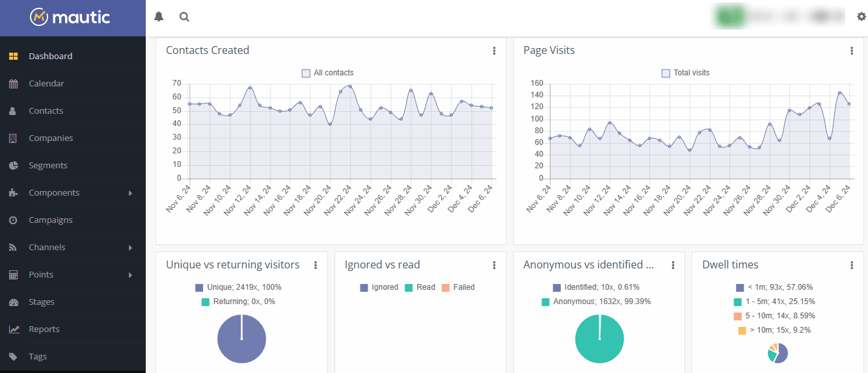Image resolution: width=868 pixels, height=373 pixels.
Task: Click the Segments pie chart icon
Action: click(13, 166)
